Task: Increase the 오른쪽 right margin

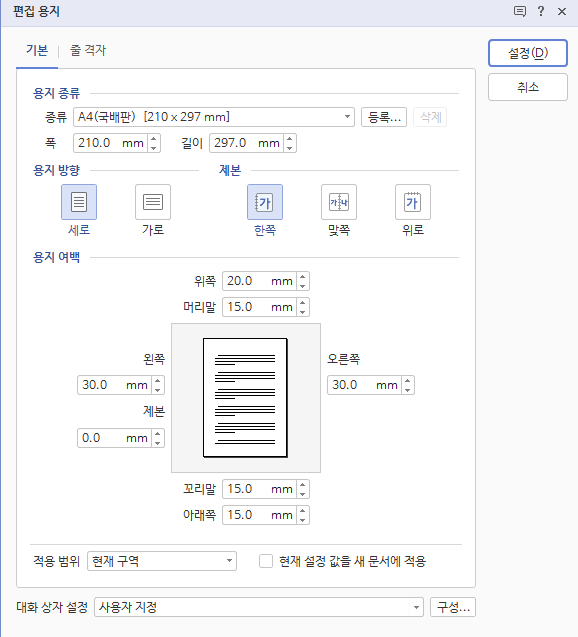Action: pos(407,381)
